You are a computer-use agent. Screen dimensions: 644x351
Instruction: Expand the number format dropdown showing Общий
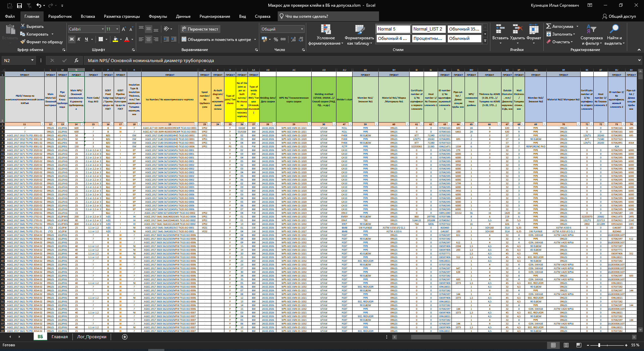point(302,29)
